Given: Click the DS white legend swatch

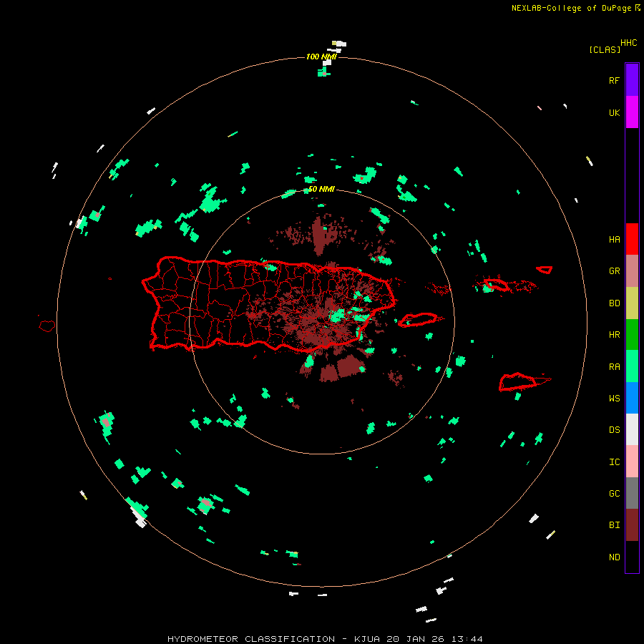Looking at the screenshot, I should click(632, 429).
